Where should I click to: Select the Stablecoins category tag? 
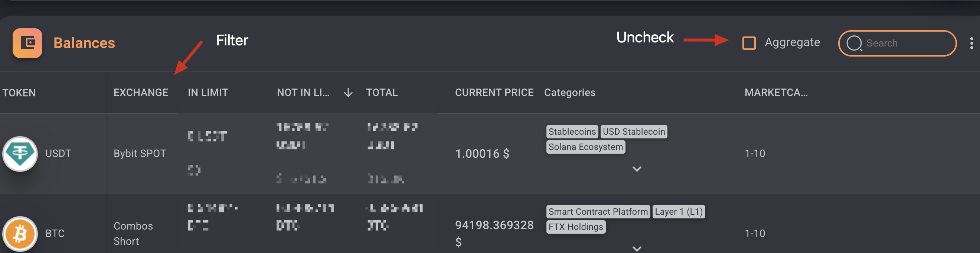click(x=572, y=132)
